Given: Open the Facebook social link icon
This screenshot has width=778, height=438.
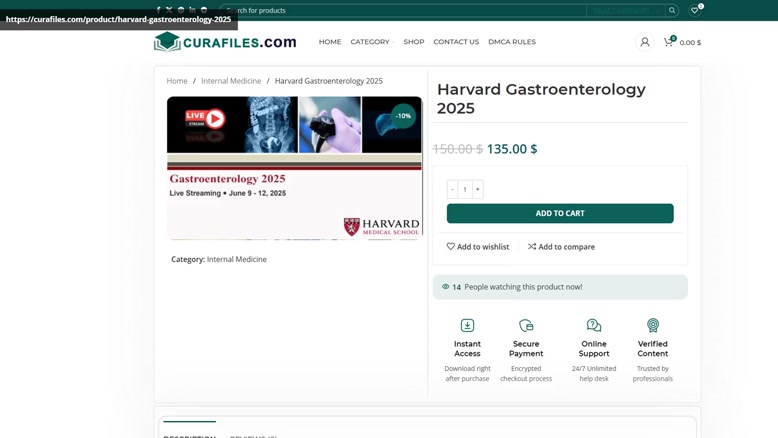Looking at the screenshot, I should 158,9.
